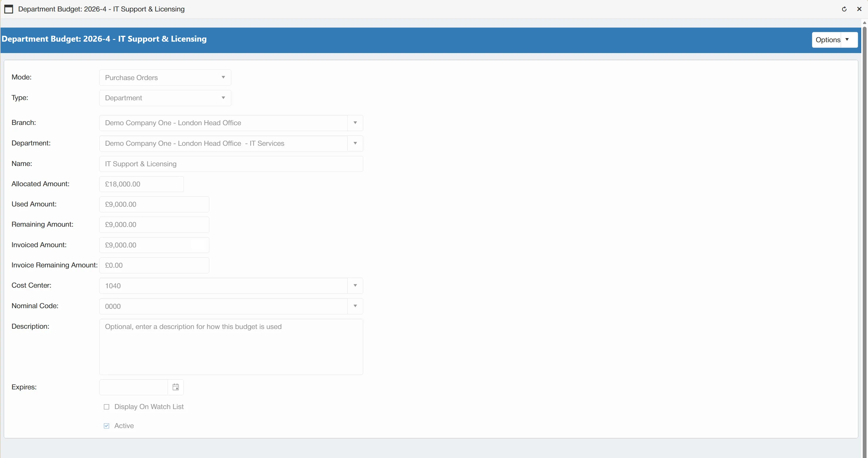Image resolution: width=868 pixels, height=458 pixels.
Task: Click the refresh icon in title bar
Action: pos(844,9)
